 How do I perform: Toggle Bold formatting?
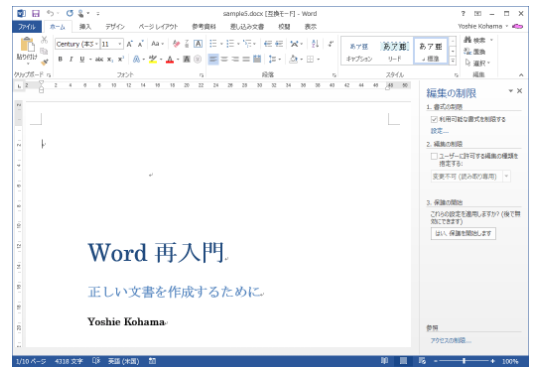(x=61, y=59)
